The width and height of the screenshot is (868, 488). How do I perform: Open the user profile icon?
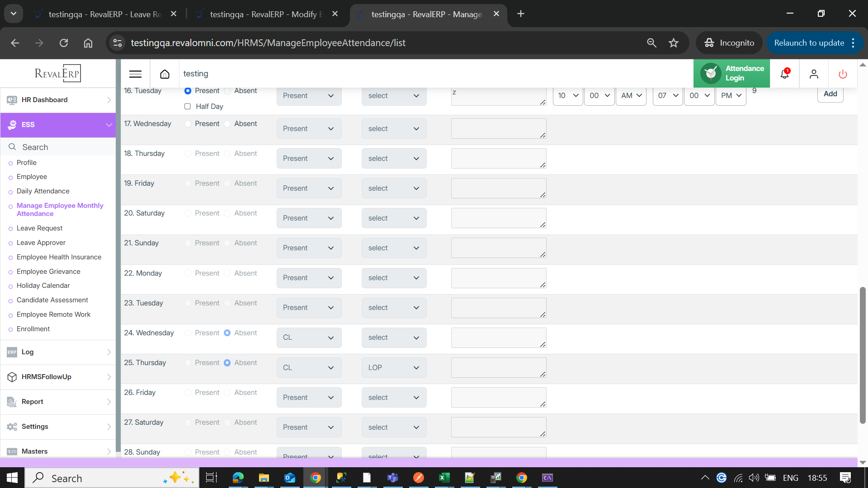pyautogui.click(x=814, y=74)
